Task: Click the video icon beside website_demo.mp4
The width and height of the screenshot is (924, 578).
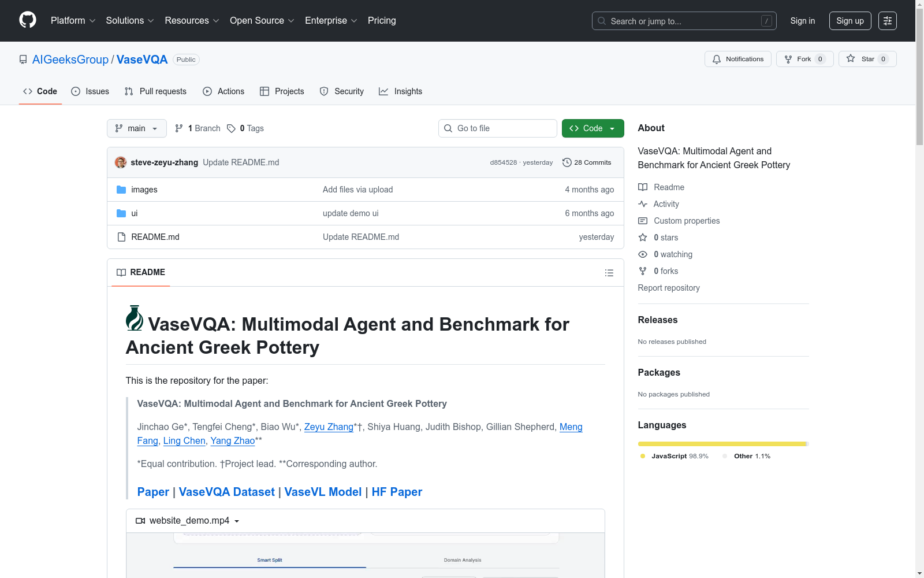Action: click(x=140, y=521)
